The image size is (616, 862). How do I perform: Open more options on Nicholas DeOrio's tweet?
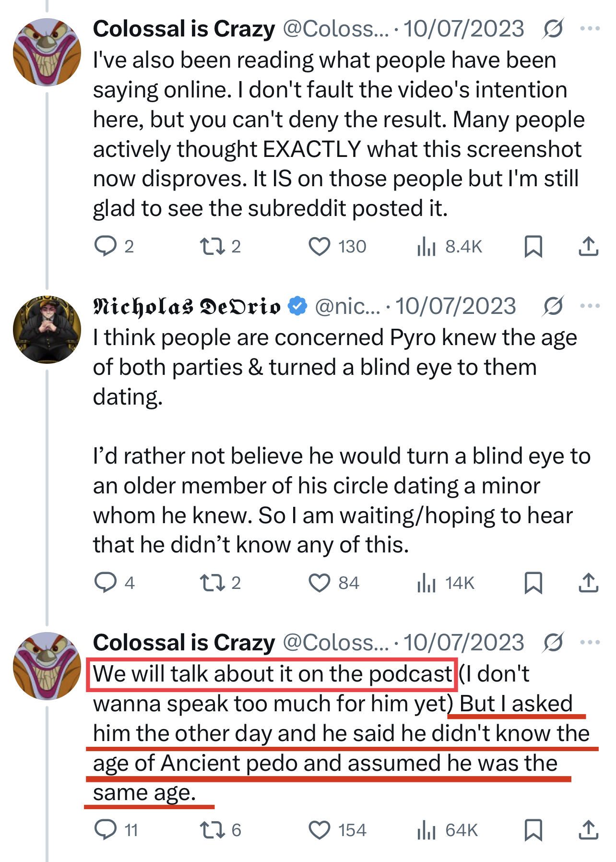[590, 306]
